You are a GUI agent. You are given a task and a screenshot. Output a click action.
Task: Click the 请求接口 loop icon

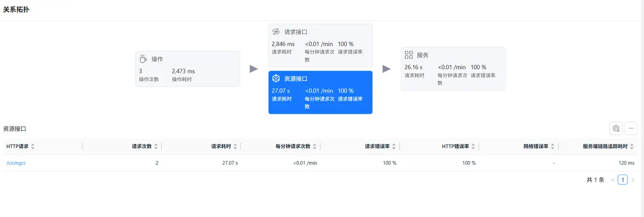pyautogui.click(x=276, y=32)
